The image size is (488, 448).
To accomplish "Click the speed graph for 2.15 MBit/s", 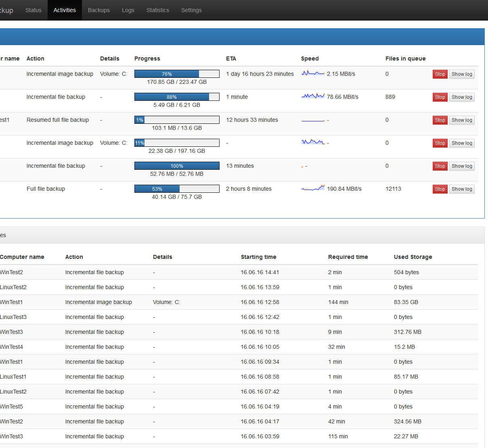I will [x=313, y=73].
